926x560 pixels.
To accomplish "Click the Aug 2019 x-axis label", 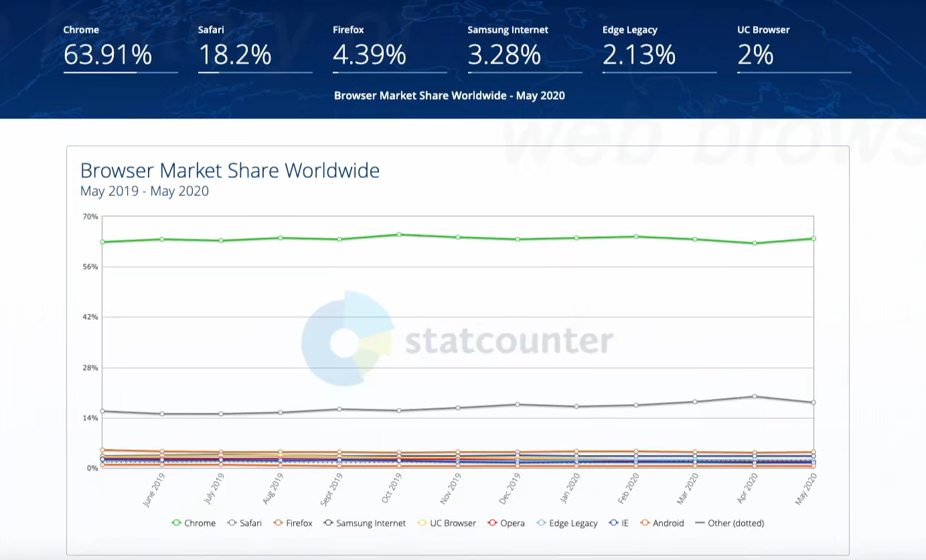I will pyautogui.click(x=273, y=489).
